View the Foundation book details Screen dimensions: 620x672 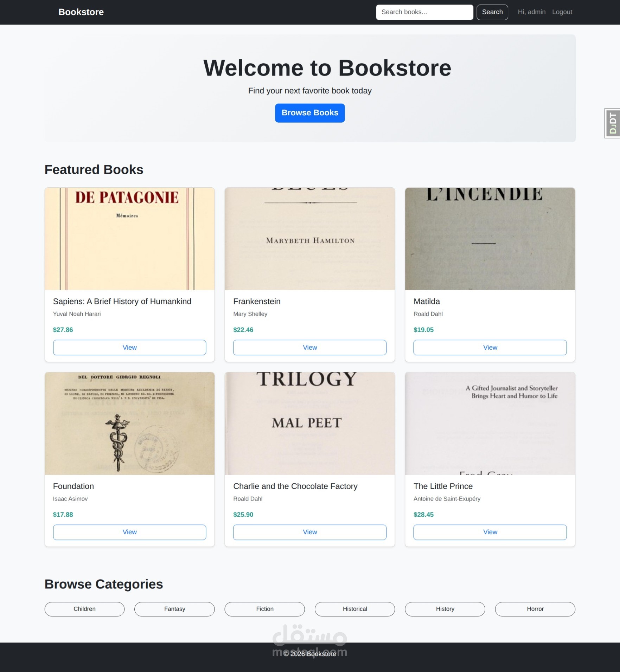[130, 532]
